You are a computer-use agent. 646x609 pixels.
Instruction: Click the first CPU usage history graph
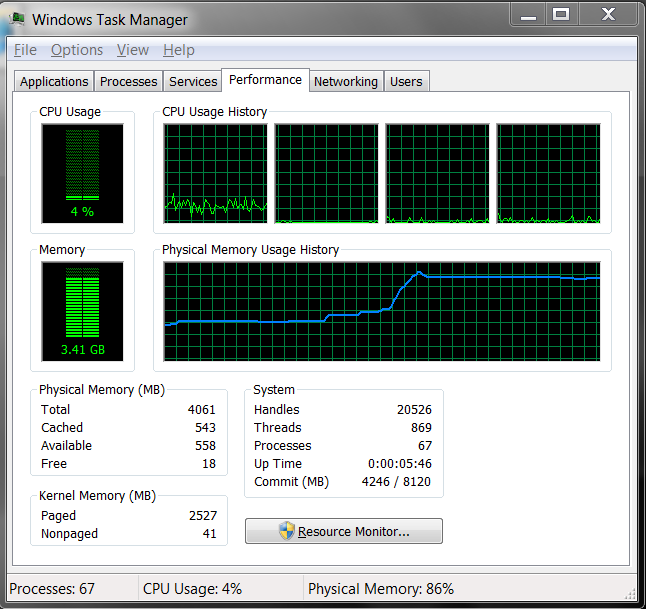(x=215, y=173)
